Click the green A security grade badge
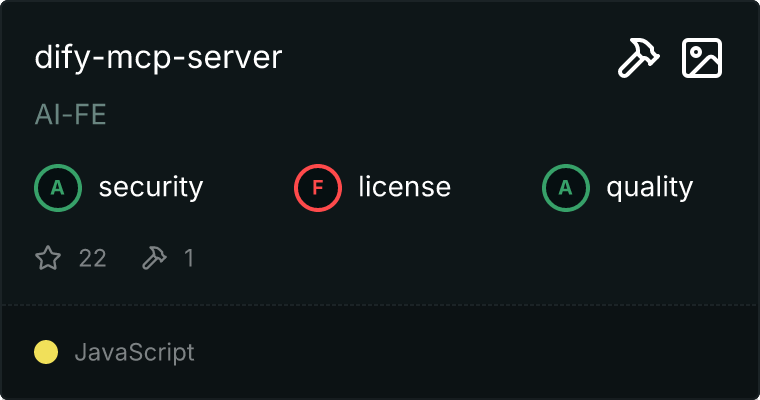760x400 pixels. 58,187
